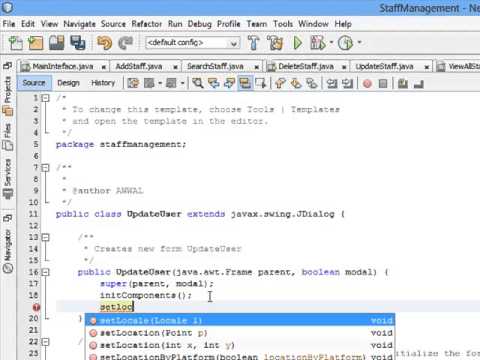480x360 pixels.
Task: Click the editor Find Selection magnifier icon
Action: pos(198,83)
